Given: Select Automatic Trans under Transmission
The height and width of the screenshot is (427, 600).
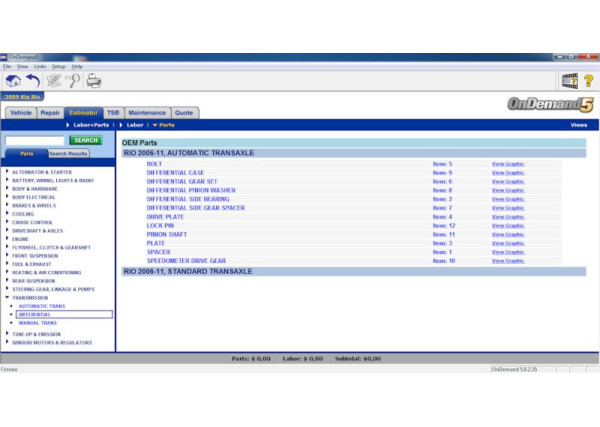Looking at the screenshot, I should click(40, 306).
